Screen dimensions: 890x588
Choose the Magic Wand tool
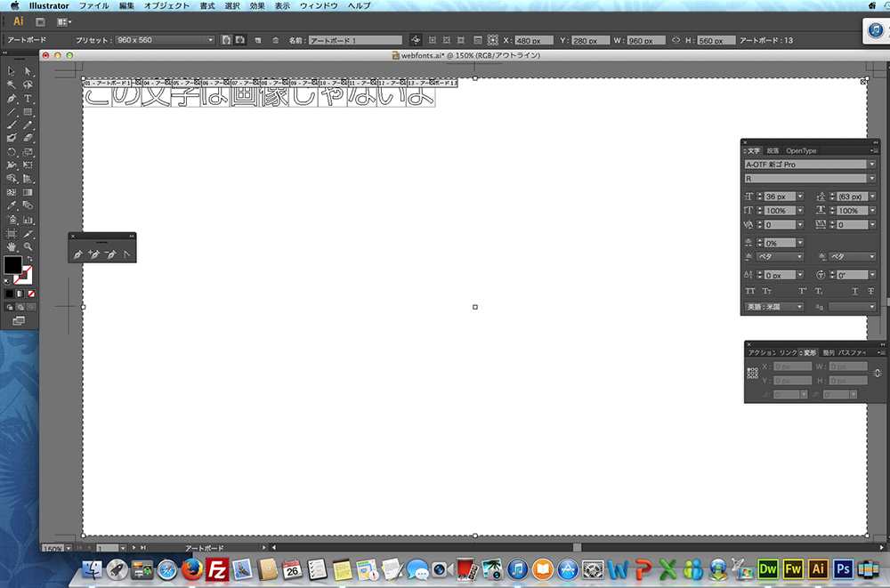[x=12, y=85]
